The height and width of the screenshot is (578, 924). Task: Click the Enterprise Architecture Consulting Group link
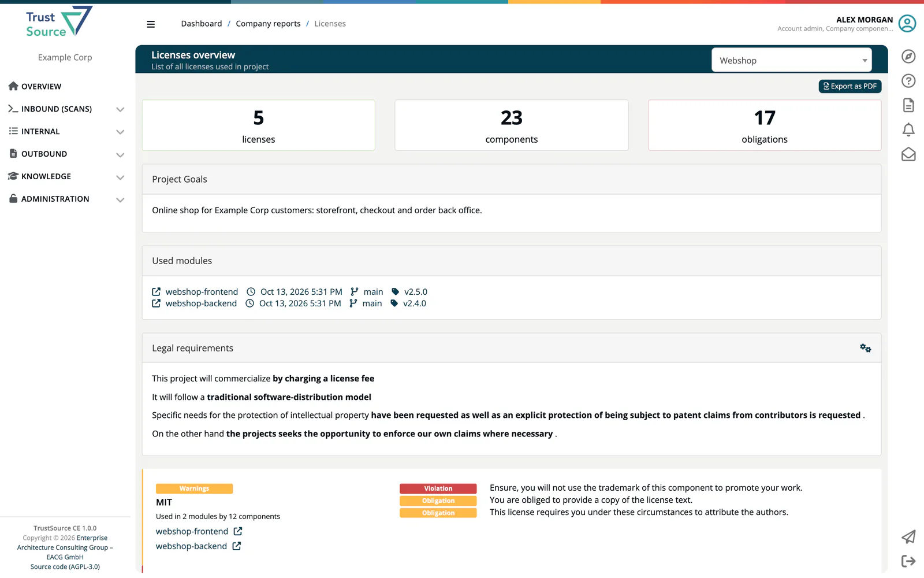65,547
